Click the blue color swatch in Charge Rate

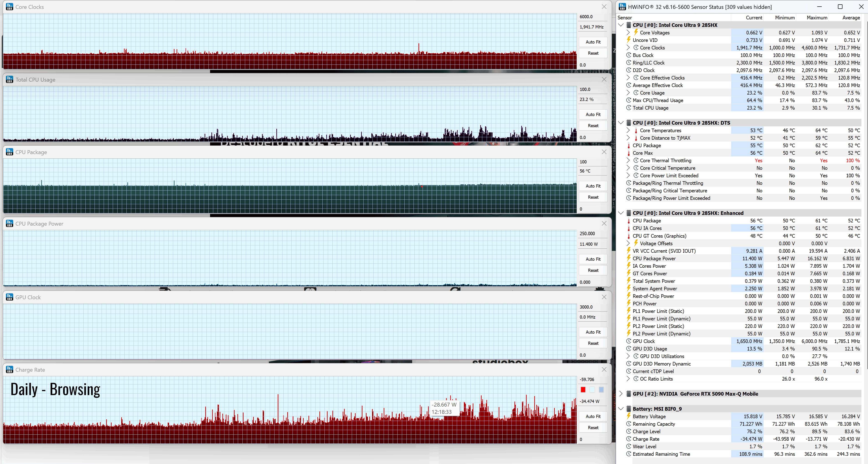[601, 389]
